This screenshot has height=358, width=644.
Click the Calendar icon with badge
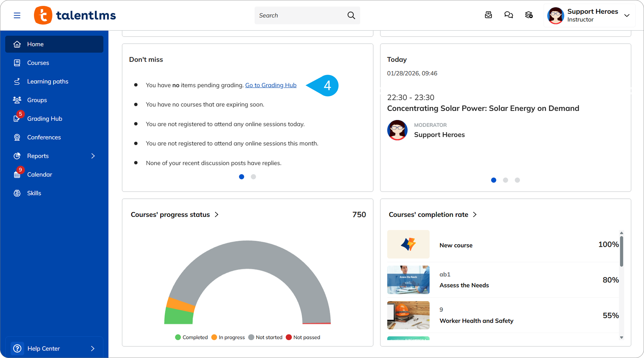[17, 175]
